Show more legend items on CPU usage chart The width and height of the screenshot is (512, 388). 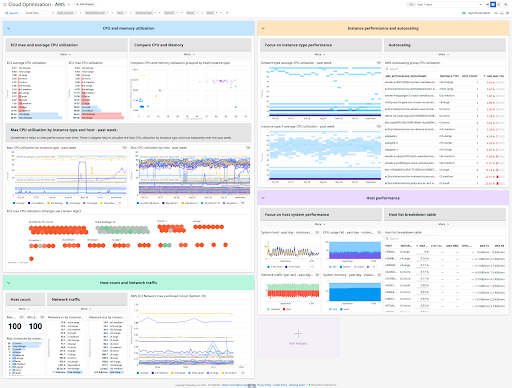[x=374, y=267]
